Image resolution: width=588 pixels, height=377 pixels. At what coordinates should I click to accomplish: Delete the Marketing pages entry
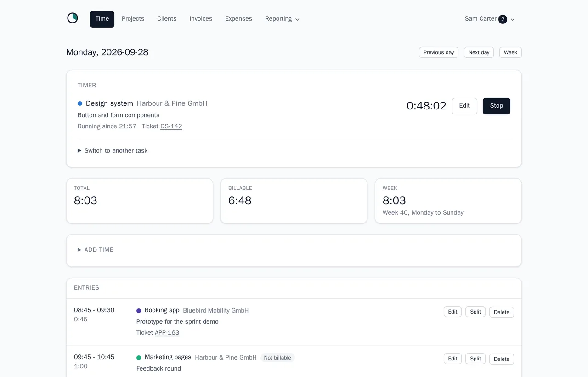pos(501,359)
